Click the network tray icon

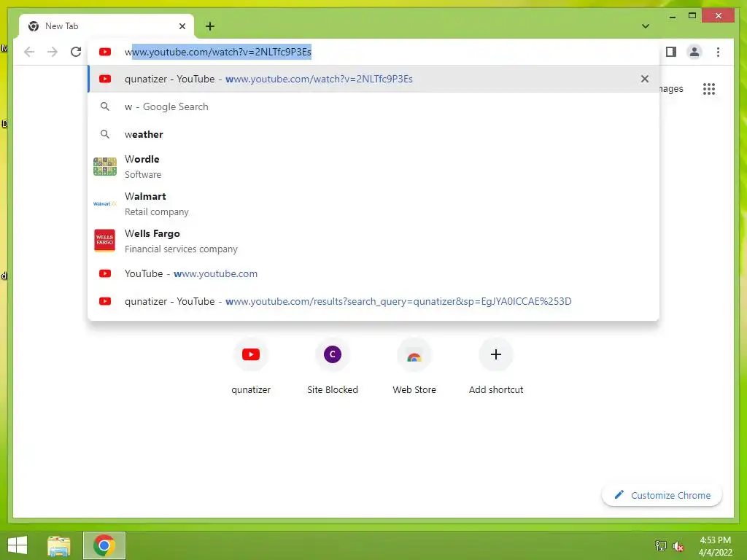(661, 546)
